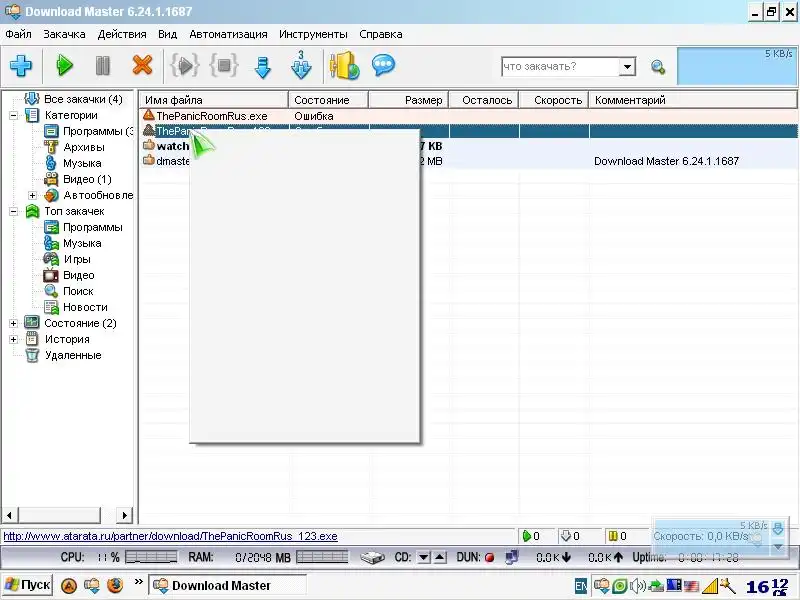Screen dimensions: 800x600
Task: Open the Вид menu
Action: pos(167,34)
